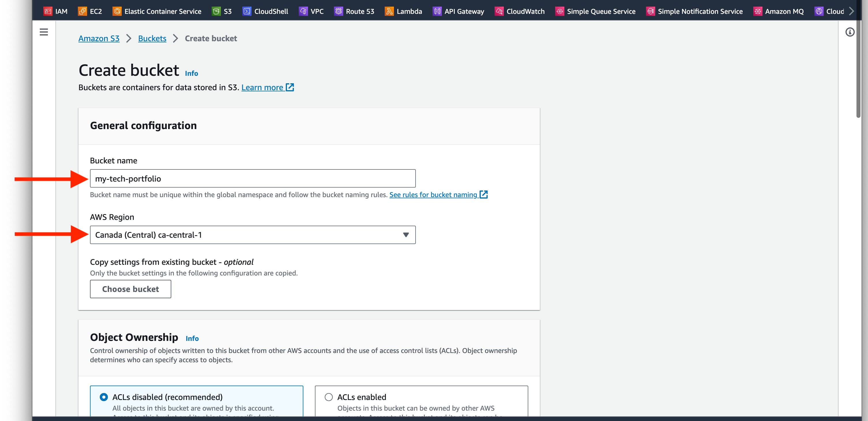Viewport: 868px width, 421px height.
Task: Show more favorites with right chevron
Action: coord(852,11)
